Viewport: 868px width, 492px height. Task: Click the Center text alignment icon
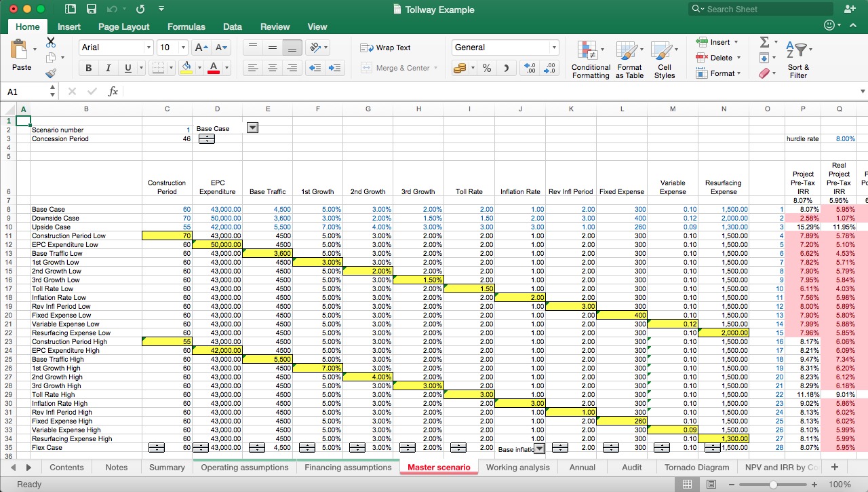pos(273,68)
